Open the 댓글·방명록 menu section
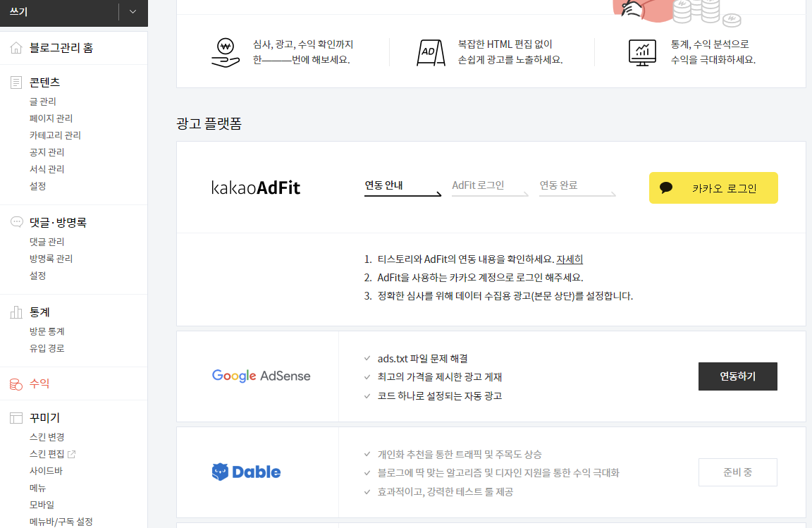812x528 pixels. [58, 222]
